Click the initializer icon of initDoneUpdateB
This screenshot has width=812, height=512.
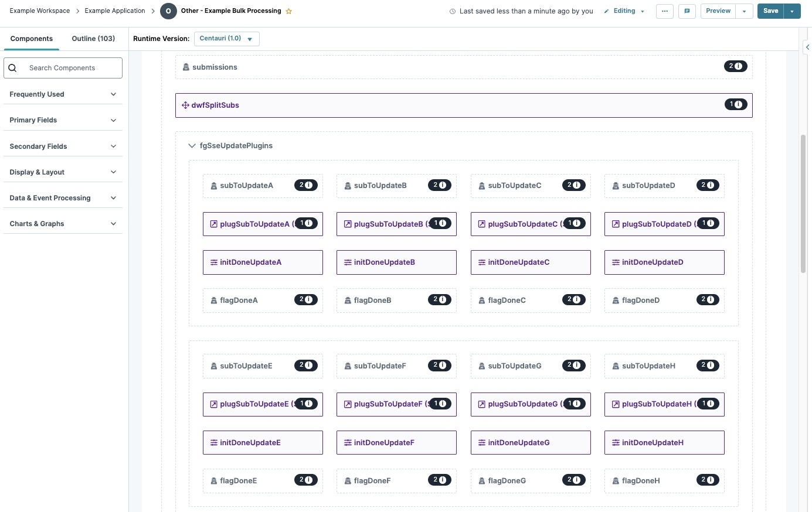click(348, 262)
